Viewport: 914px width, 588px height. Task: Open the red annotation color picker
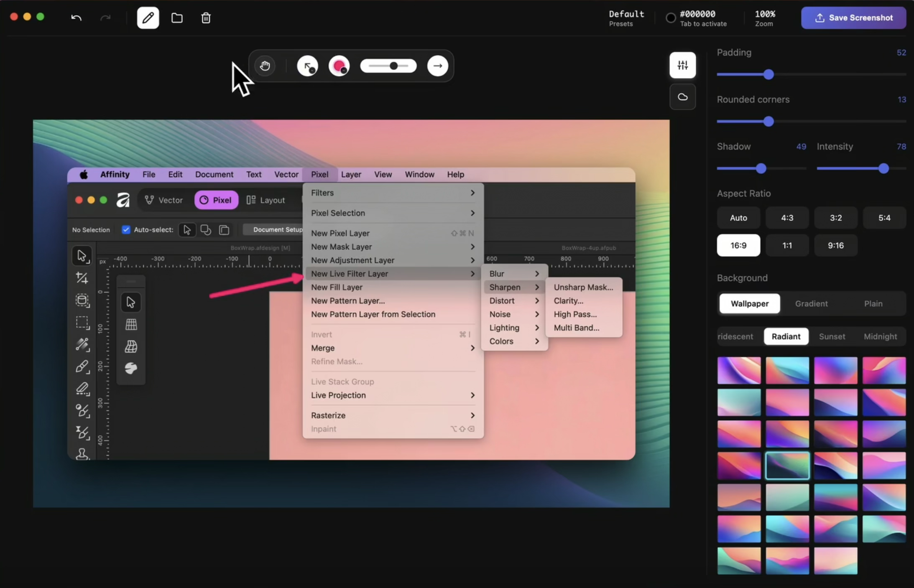339,66
